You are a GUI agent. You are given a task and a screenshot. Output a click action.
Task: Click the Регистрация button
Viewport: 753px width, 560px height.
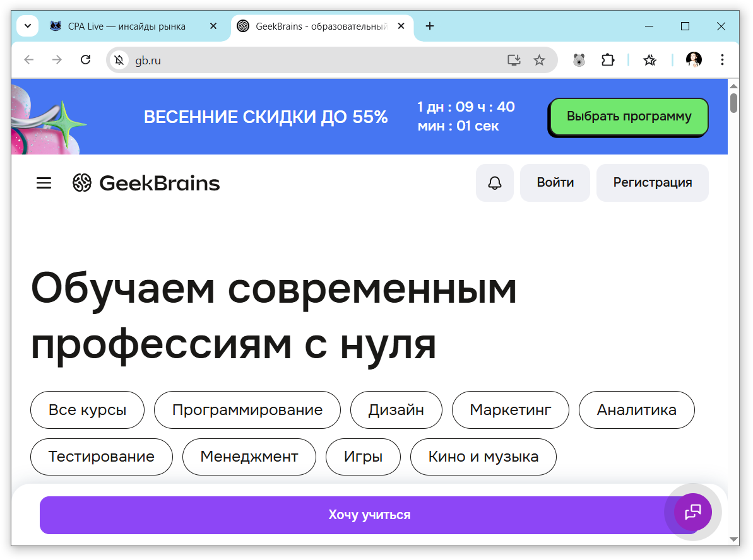tap(652, 183)
